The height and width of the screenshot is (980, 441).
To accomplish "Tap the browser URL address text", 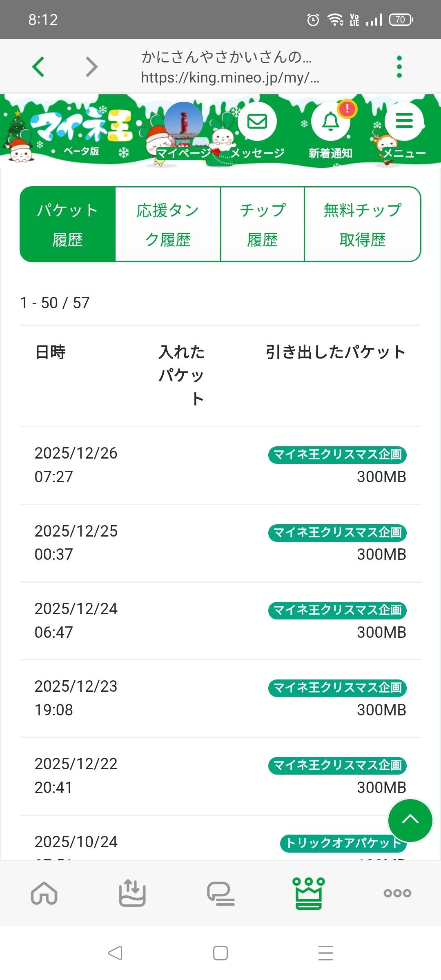I will click(230, 77).
